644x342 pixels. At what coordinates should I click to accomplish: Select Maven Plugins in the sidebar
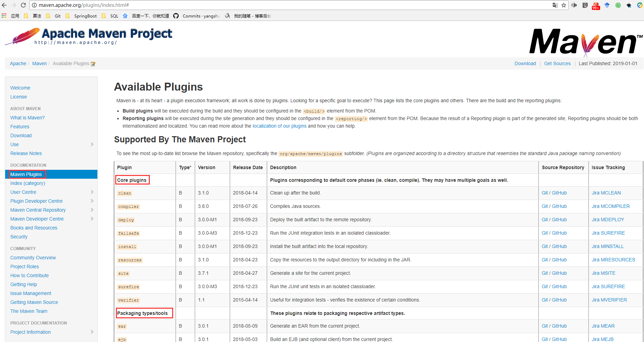(26, 174)
